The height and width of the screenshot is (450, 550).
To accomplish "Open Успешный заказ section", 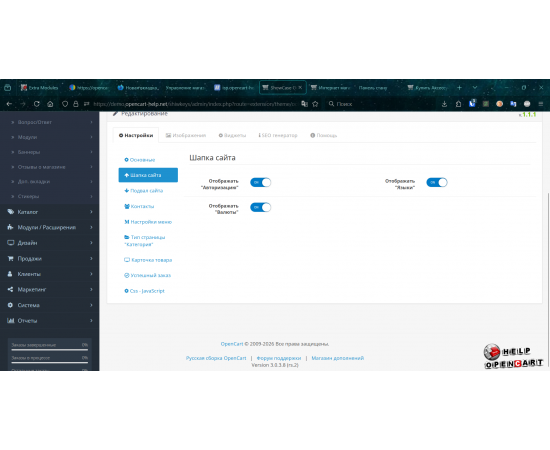I will [x=148, y=275].
